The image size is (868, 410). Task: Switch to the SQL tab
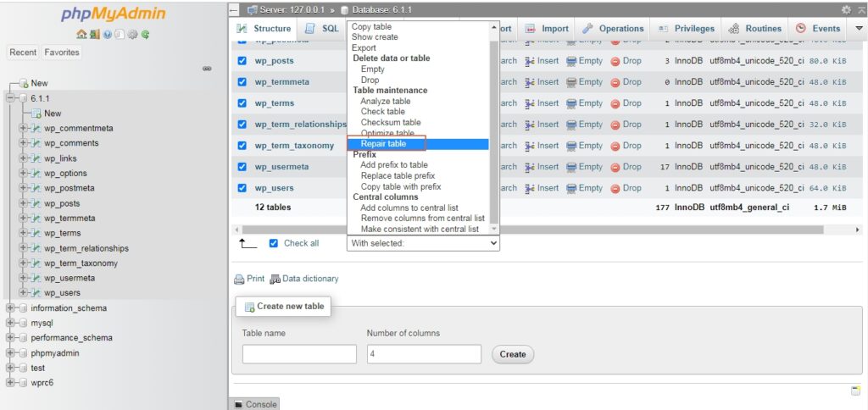click(322, 29)
